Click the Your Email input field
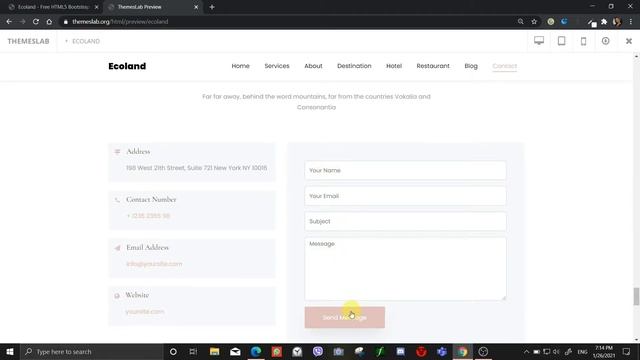Screen dimensions: 640x360 click(405, 196)
